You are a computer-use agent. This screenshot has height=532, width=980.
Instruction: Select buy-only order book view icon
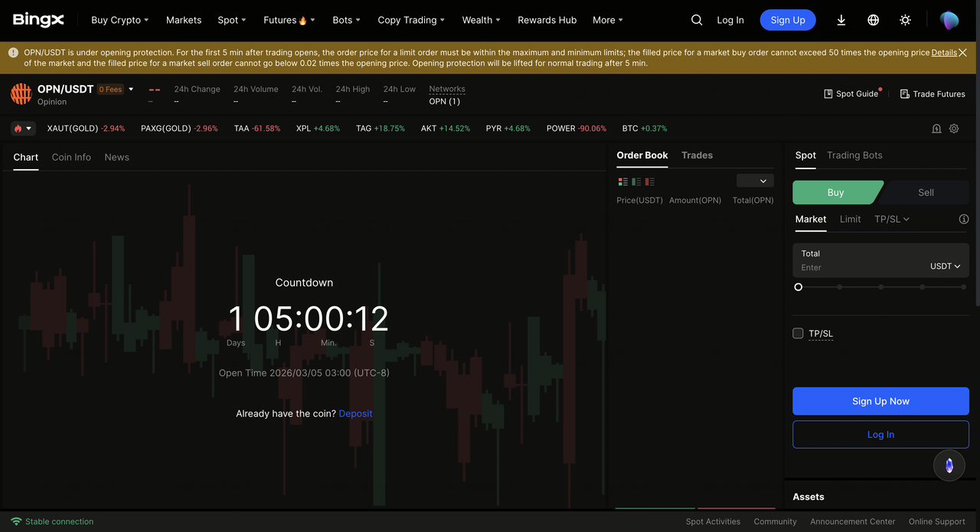(x=636, y=181)
